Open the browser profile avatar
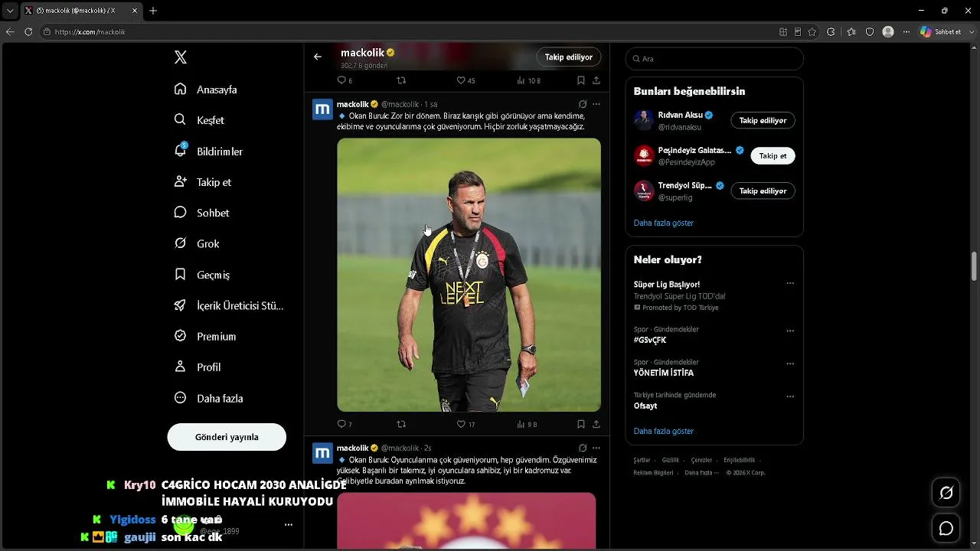The height and width of the screenshot is (551, 980). coord(888,31)
